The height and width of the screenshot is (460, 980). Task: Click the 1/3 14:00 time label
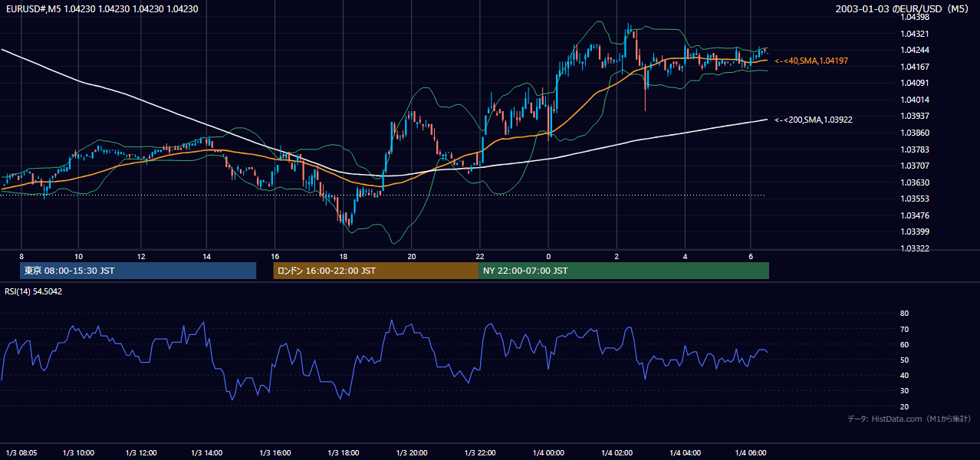(206, 453)
